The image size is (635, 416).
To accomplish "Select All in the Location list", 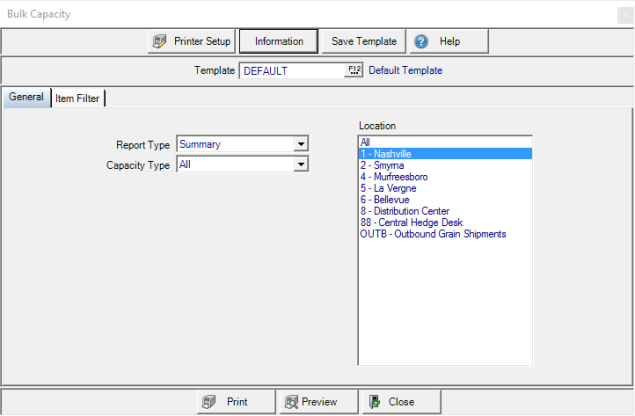I will pos(366,143).
